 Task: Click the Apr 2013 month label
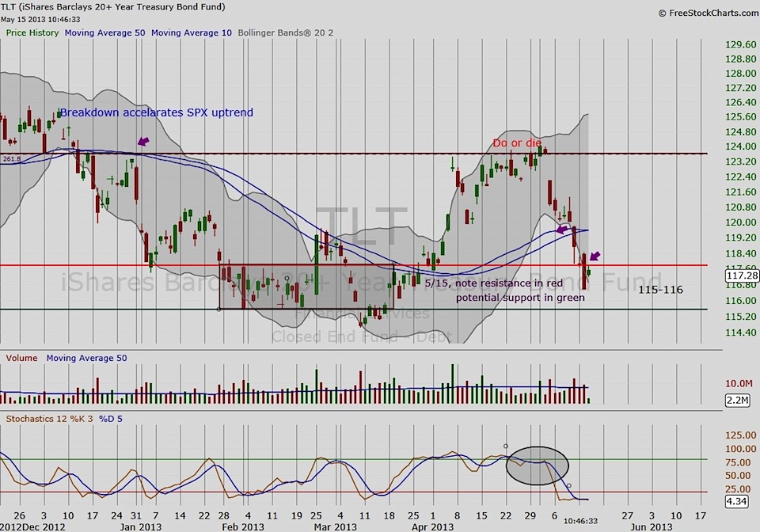[x=432, y=527]
